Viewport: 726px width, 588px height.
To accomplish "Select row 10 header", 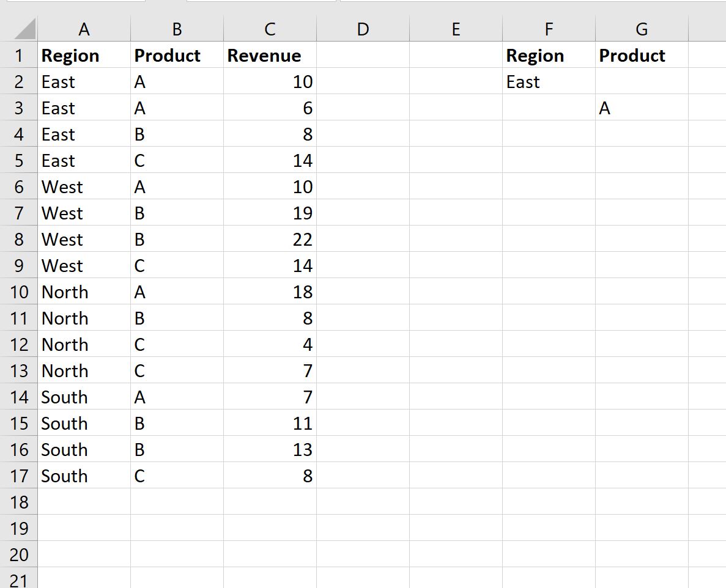I will (19, 292).
